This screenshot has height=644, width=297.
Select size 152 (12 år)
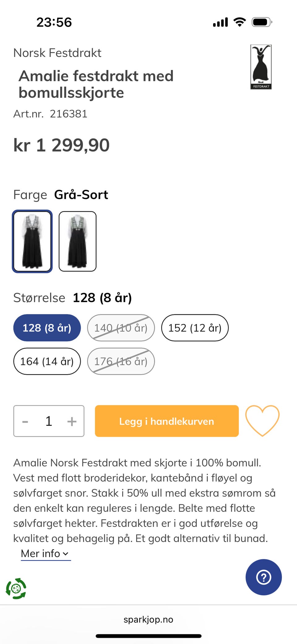click(195, 328)
